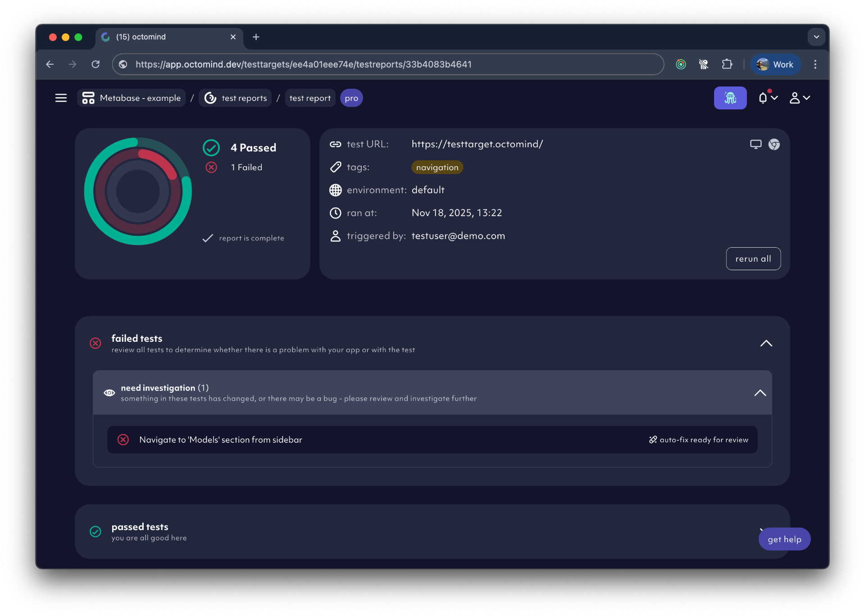Go to test reports breadcrumb
Image resolution: width=865 pixels, height=616 pixels.
point(236,98)
